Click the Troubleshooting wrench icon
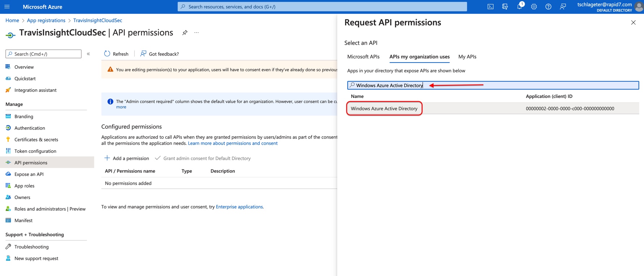Image resolution: width=644 pixels, height=276 pixels. (8, 247)
